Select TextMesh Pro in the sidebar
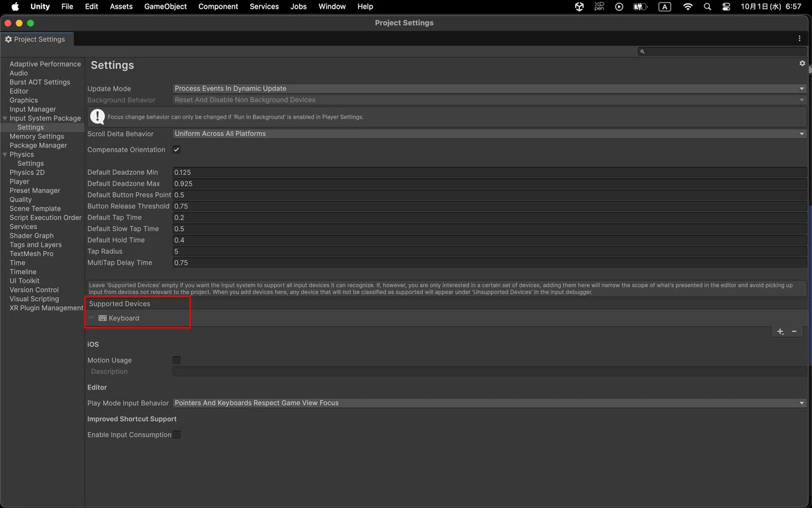 coord(31,254)
